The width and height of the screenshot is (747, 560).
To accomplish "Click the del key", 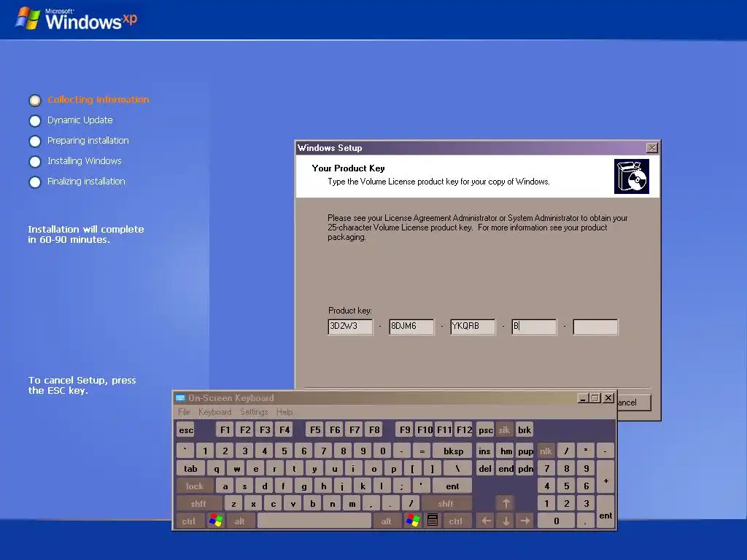I will (x=485, y=469).
